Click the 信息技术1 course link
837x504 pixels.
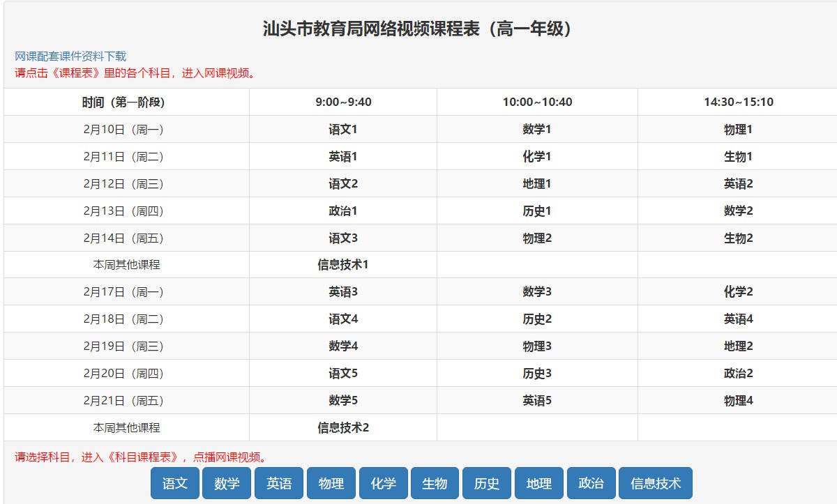point(343,265)
